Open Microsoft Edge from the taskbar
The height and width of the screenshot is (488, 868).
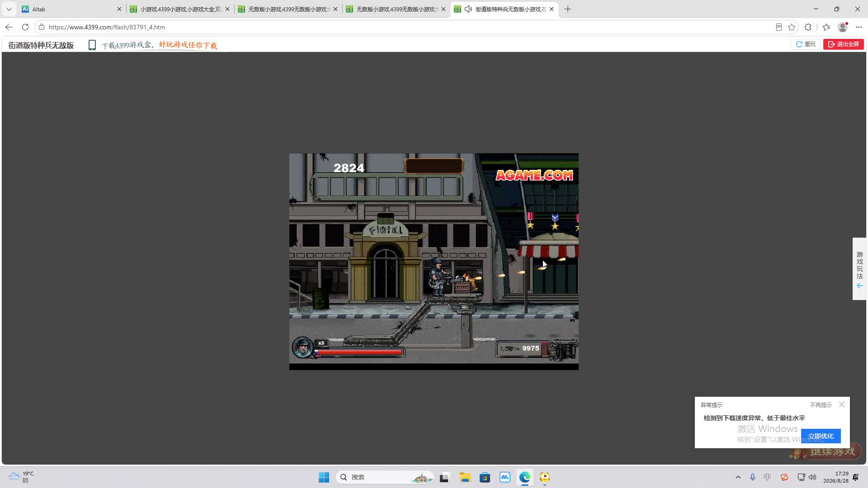point(524,477)
